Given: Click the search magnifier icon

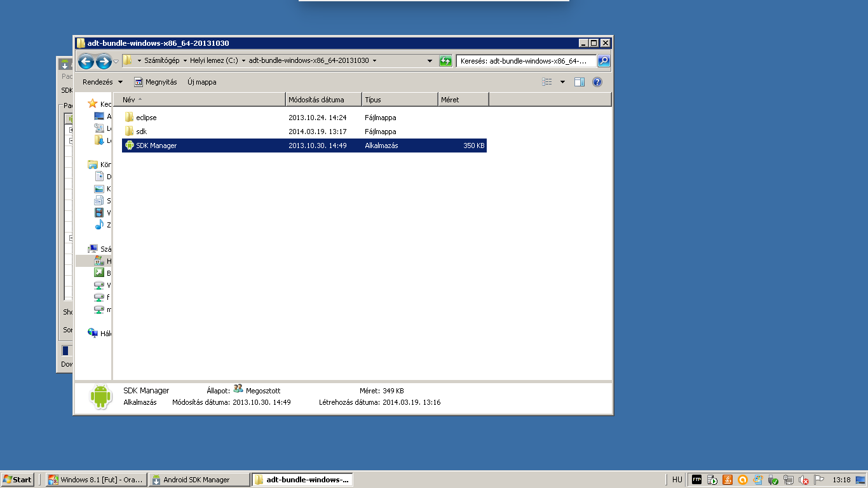Looking at the screenshot, I should point(604,61).
